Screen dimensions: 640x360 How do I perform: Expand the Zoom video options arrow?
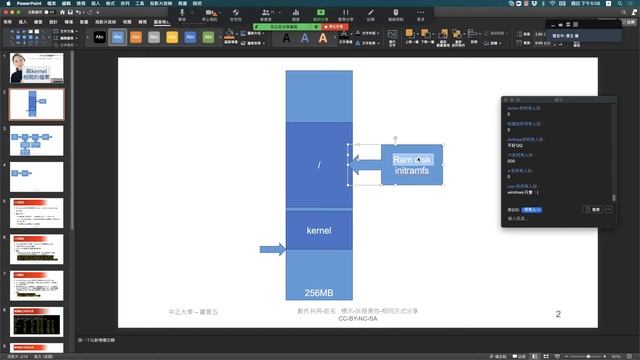(x=220, y=13)
